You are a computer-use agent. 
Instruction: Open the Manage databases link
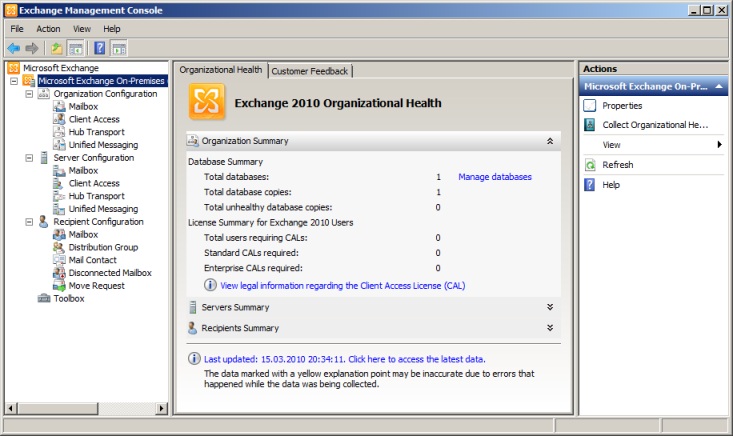(x=495, y=177)
